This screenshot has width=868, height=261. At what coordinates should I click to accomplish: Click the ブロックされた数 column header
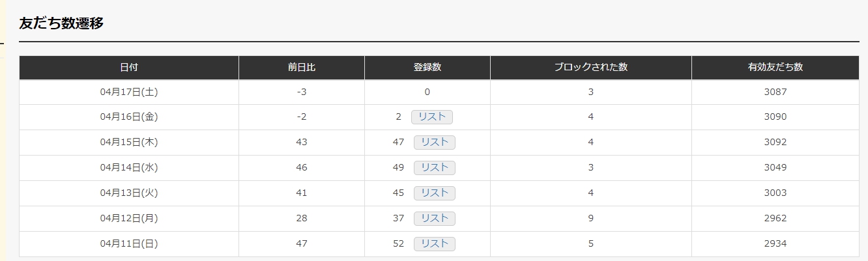pyautogui.click(x=591, y=68)
